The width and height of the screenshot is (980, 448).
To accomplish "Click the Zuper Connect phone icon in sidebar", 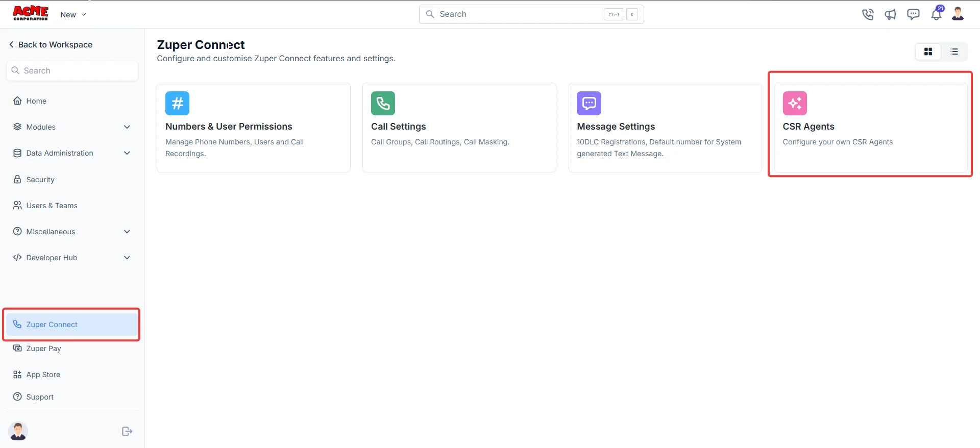I will tap(17, 324).
